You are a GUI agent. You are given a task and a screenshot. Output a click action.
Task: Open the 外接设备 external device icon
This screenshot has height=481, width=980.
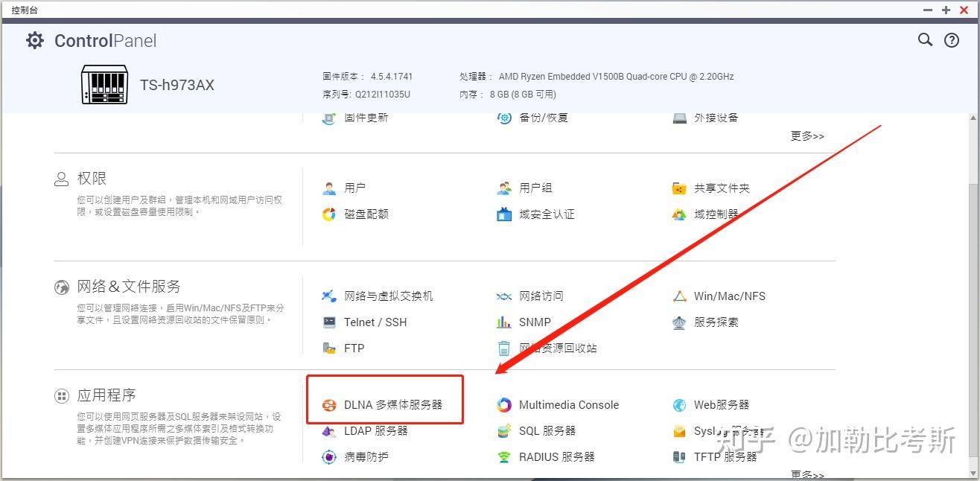679,118
